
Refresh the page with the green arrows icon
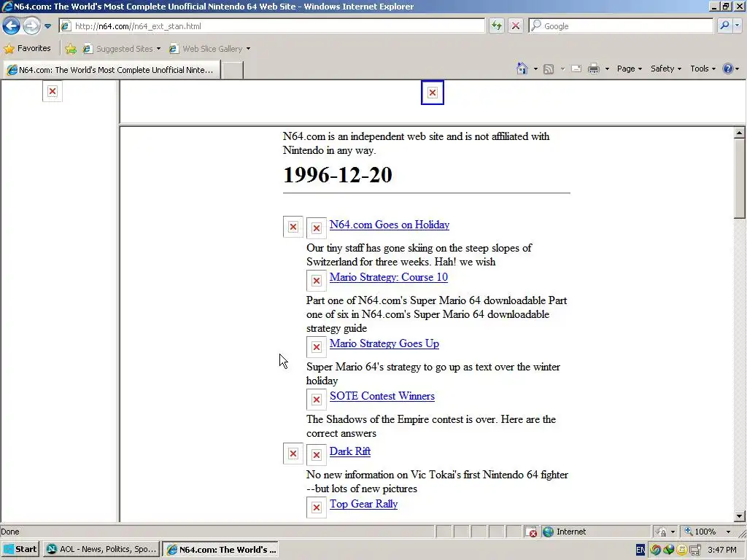pyautogui.click(x=496, y=26)
